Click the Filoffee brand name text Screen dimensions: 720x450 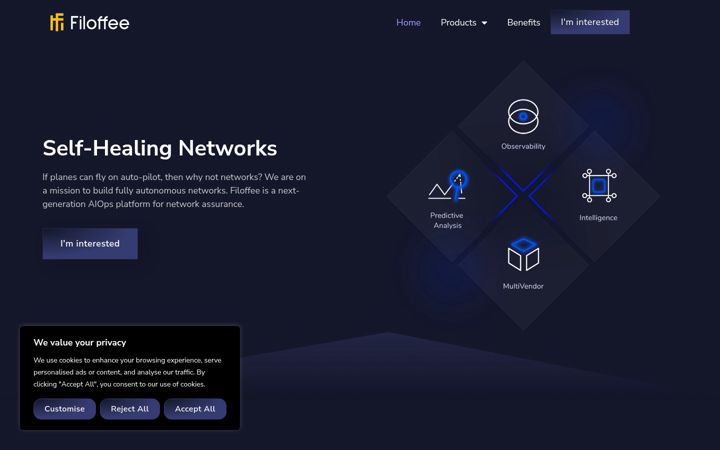[x=100, y=23]
